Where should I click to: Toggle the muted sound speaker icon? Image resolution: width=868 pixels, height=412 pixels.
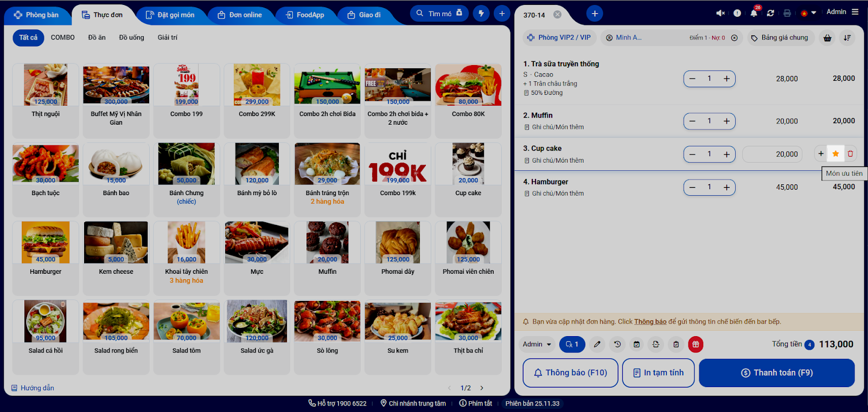click(720, 13)
